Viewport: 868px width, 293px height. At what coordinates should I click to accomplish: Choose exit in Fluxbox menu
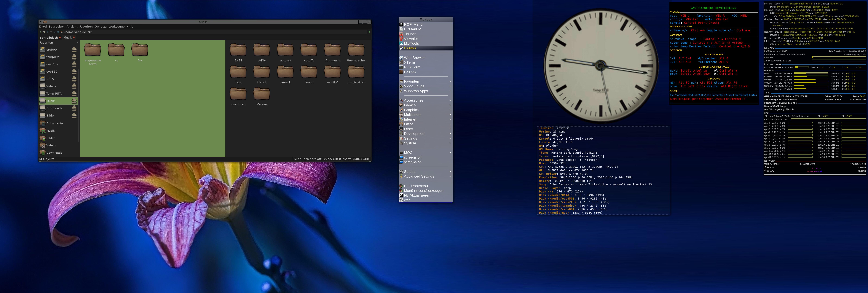(x=426, y=200)
